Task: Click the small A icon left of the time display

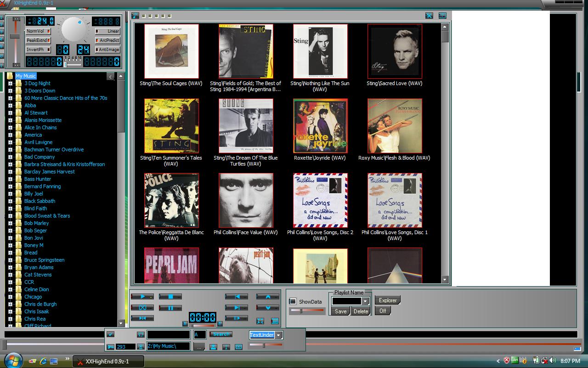Action: pos(185,324)
